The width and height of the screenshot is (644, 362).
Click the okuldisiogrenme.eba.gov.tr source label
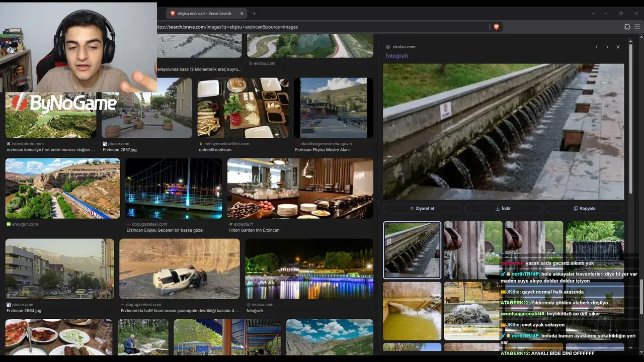click(x=326, y=144)
